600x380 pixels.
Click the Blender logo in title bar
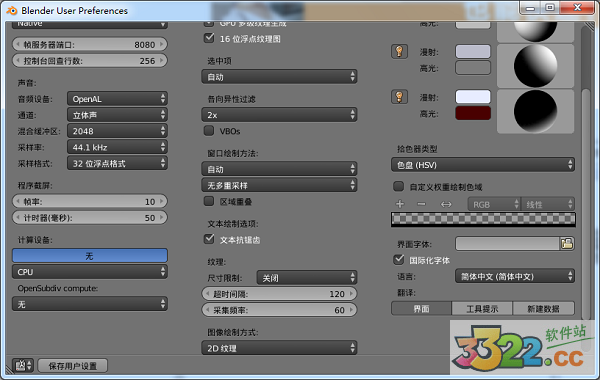point(12,10)
